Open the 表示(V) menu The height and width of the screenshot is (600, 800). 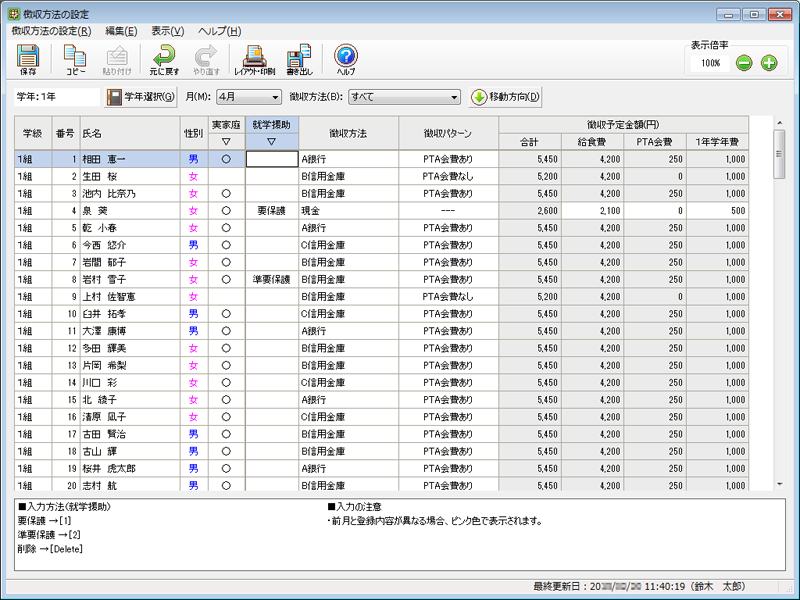(167, 31)
